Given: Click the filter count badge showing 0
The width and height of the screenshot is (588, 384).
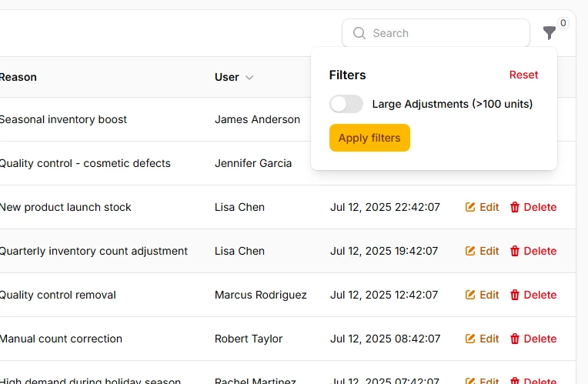Looking at the screenshot, I should tap(563, 23).
